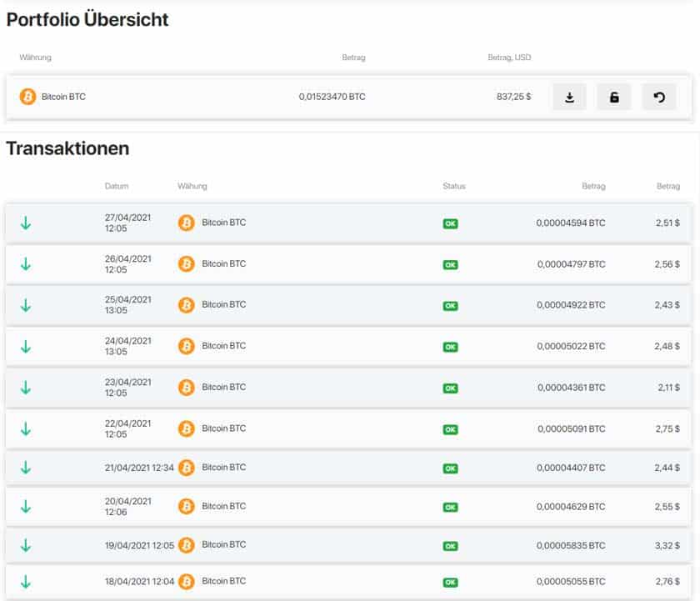700x601 pixels.
Task: Click the portfolio value 837,25 $
Action: pyautogui.click(x=514, y=97)
